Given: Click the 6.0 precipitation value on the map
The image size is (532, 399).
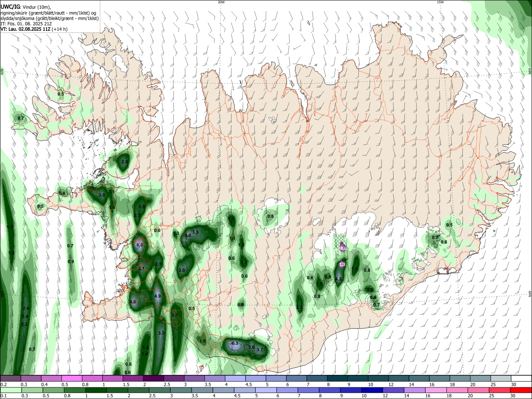Looking at the screenshot, I should [x=140, y=245].
